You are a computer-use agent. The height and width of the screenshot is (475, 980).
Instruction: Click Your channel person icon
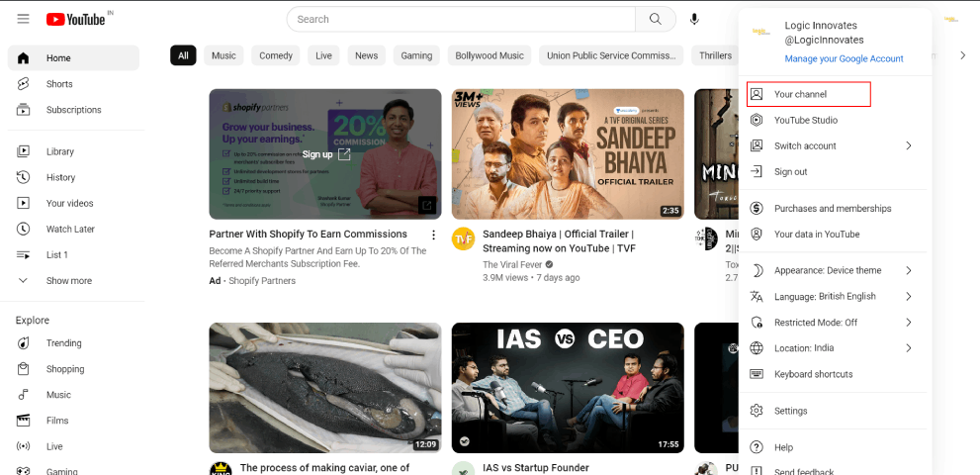click(757, 94)
